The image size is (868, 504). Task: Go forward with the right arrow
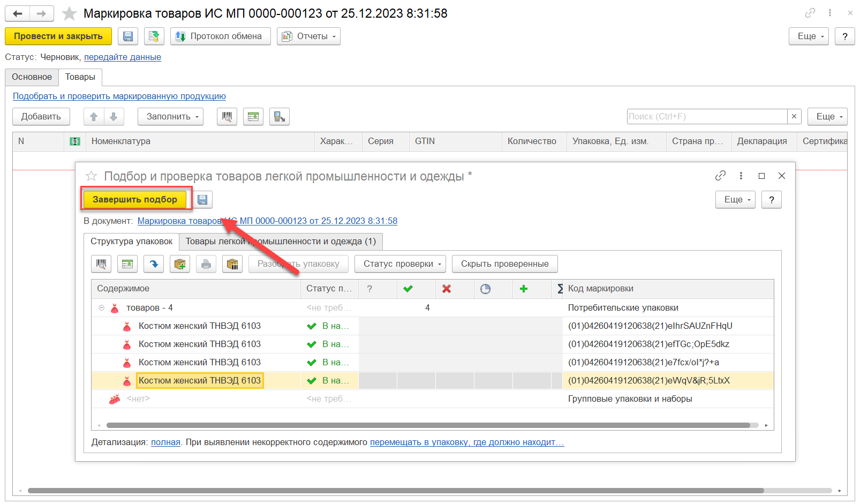click(x=41, y=14)
